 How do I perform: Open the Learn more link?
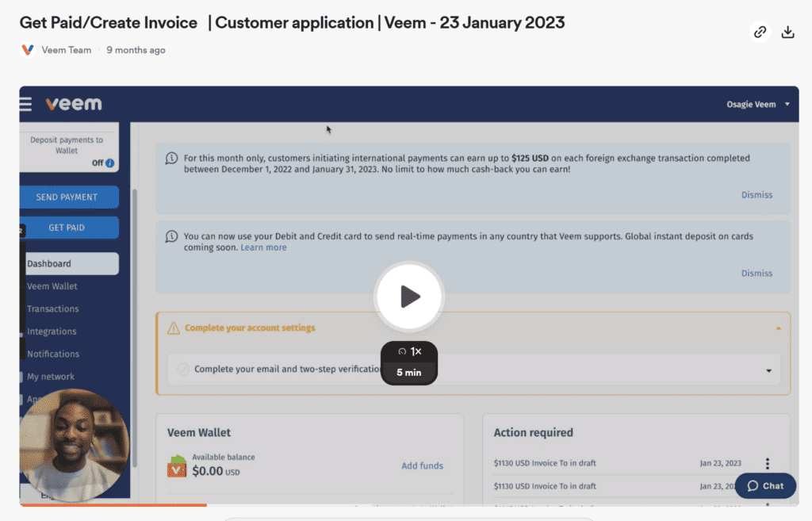(x=263, y=247)
